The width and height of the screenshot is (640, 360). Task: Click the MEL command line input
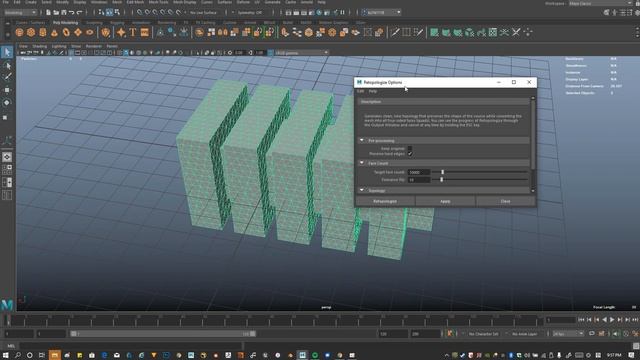point(131,346)
